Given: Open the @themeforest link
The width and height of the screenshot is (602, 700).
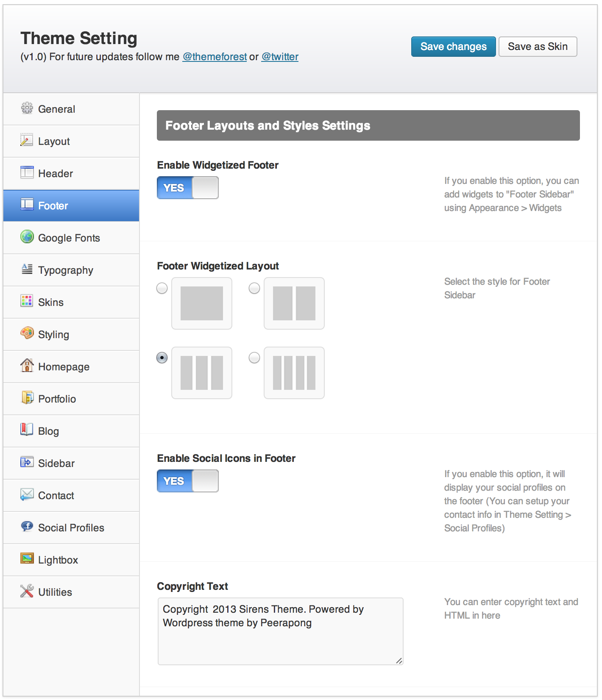Looking at the screenshot, I should [x=215, y=57].
